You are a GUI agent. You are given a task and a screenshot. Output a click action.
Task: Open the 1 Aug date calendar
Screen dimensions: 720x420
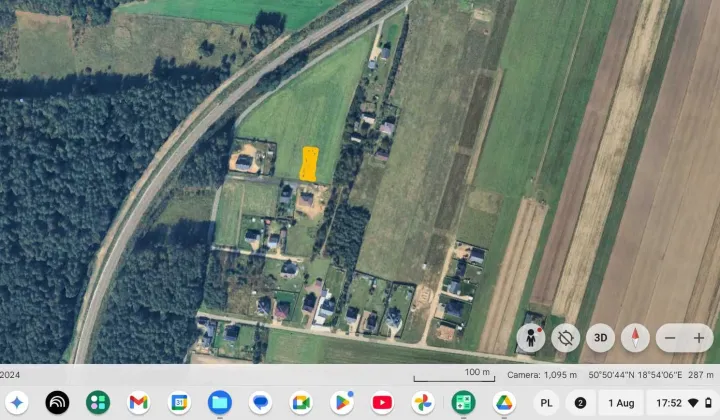(621, 403)
